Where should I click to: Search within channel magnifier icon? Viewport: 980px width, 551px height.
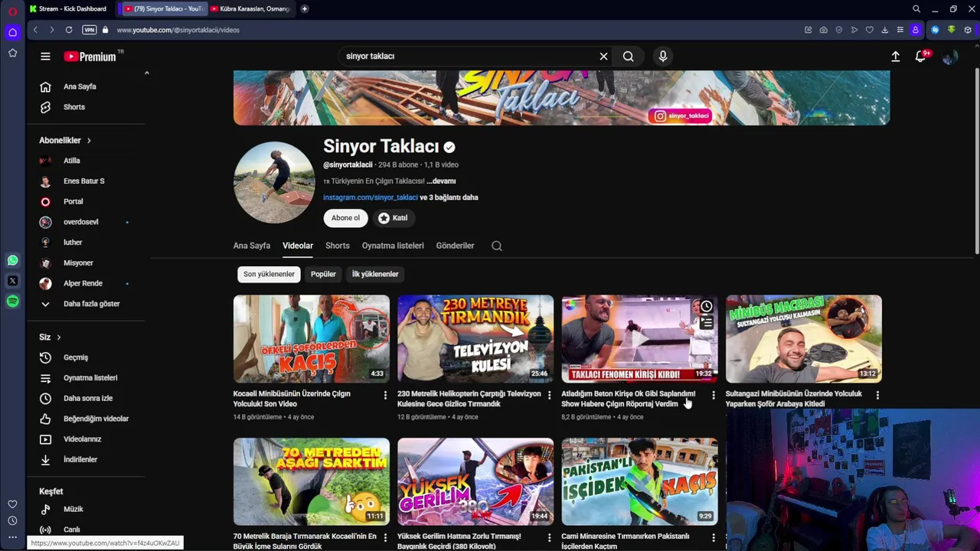coord(497,246)
